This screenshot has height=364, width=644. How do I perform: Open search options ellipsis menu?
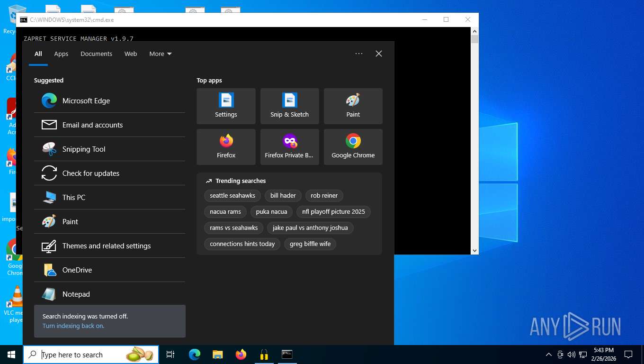coord(359,54)
